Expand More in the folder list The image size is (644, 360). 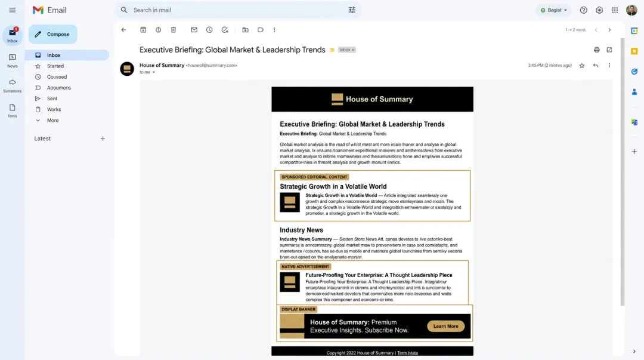(52, 121)
